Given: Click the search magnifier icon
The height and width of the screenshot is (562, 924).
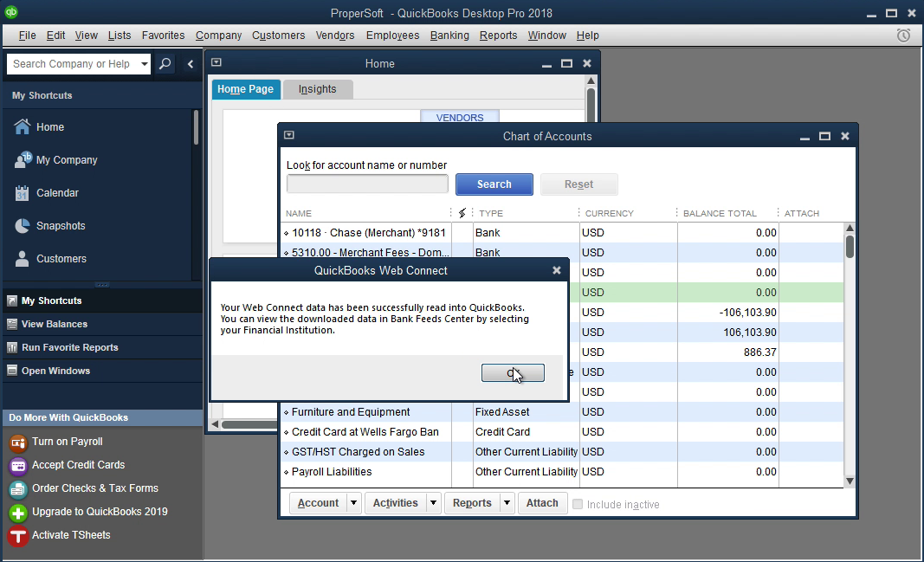Looking at the screenshot, I should coord(165,63).
